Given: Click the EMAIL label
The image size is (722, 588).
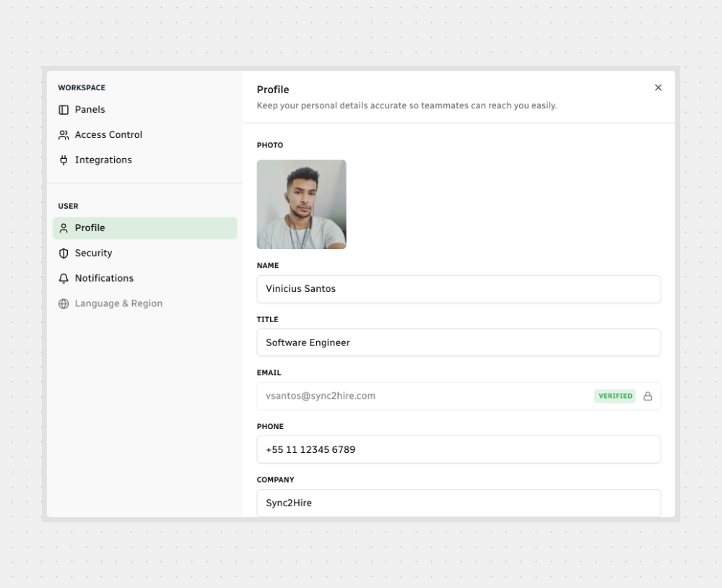Looking at the screenshot, I should pyautogui.click(x=269, y=373).
